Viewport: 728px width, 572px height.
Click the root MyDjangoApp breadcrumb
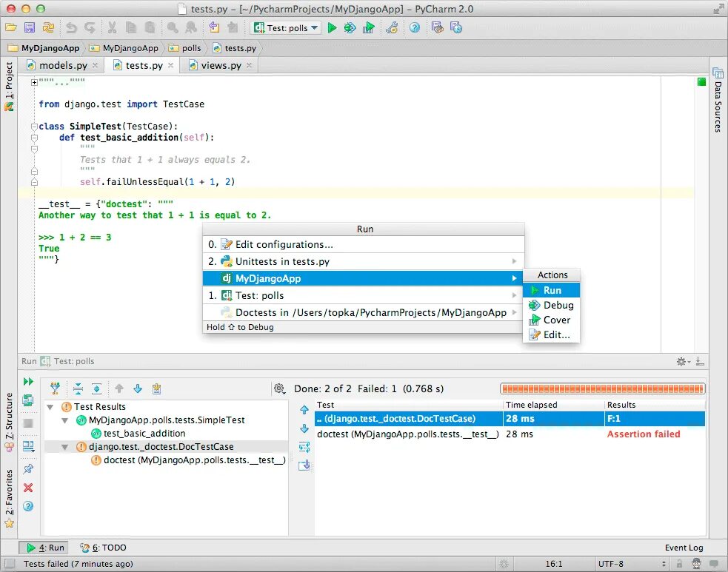[x=44, y=48]
